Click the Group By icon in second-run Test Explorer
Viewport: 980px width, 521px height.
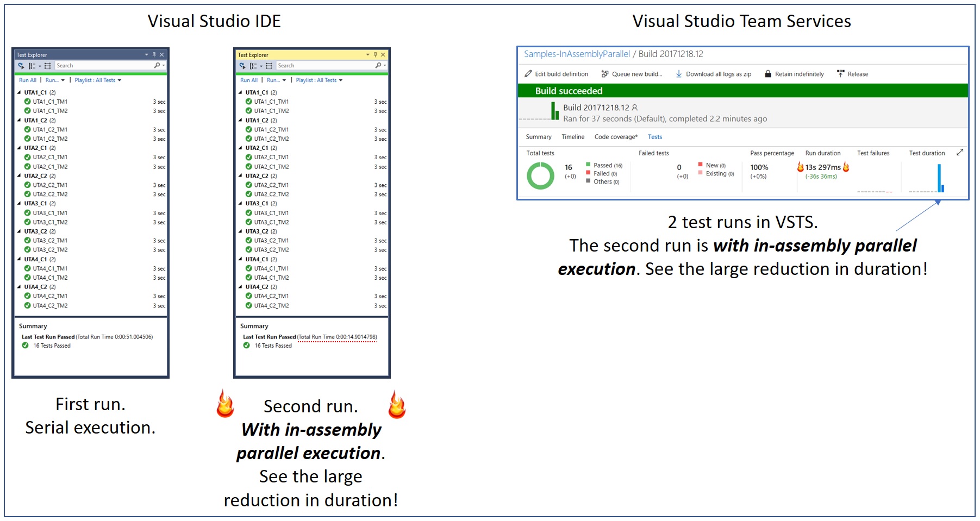pos(254,66)
